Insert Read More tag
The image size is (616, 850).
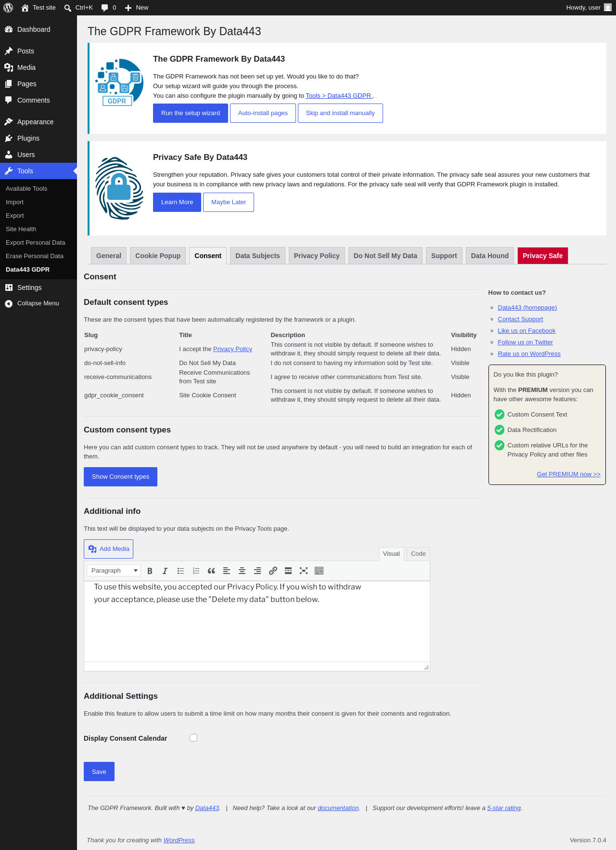[x=288, y=571]
